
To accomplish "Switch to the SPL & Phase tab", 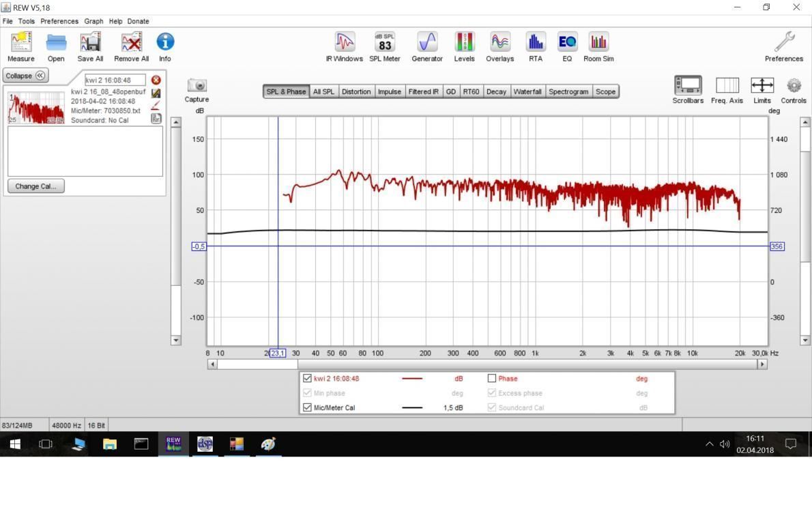I will tap(286, 91).
